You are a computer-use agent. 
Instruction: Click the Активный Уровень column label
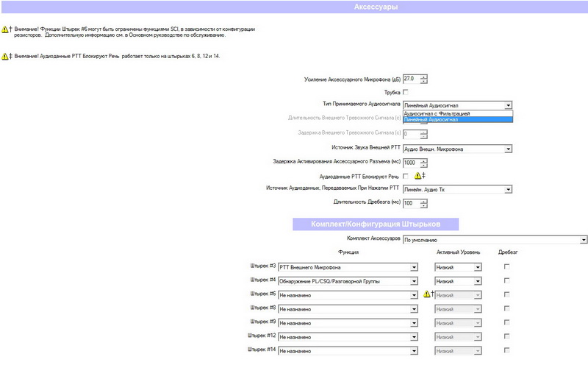click(x=458, y=252)
